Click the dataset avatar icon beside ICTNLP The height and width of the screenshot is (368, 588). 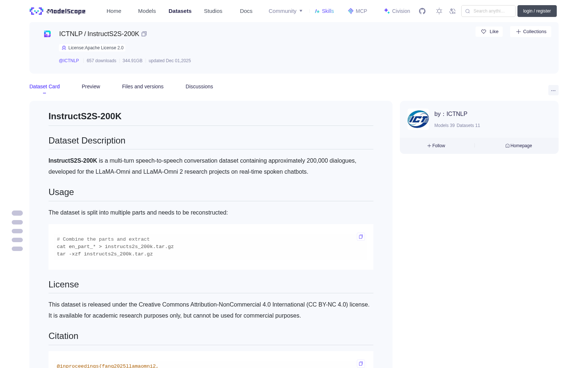coord(47,34)
